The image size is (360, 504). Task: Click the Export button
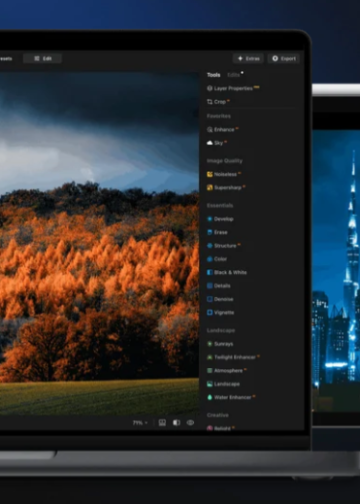pyautogui.click(x=284, y=58)
